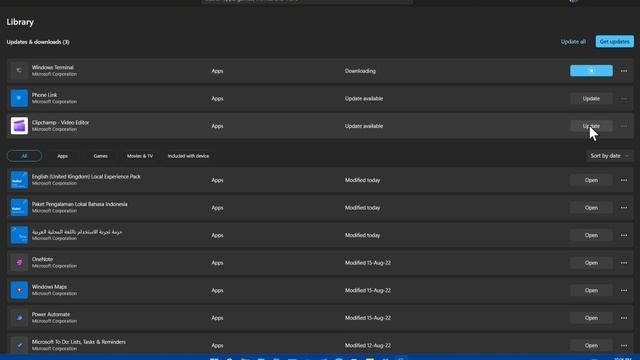640x360 pixels.
Task: Click the search box at top
Action: (307, 1)
